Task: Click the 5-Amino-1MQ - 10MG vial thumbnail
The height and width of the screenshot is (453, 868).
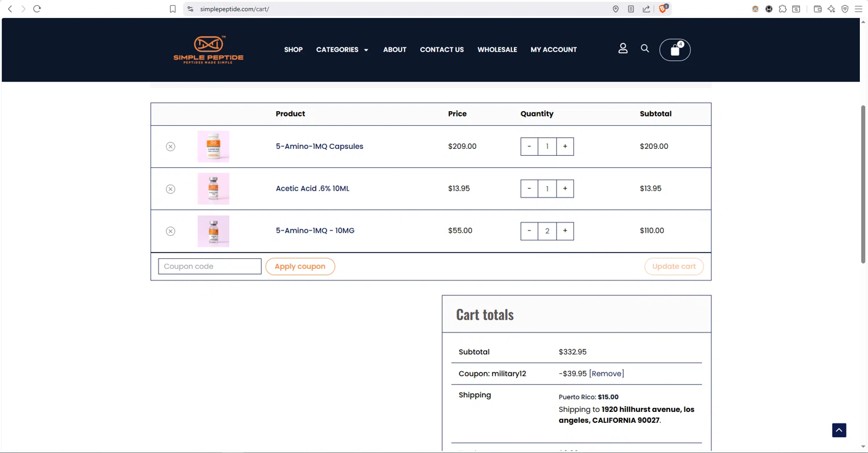Action: pyautogui.click(x=214, y=231)
